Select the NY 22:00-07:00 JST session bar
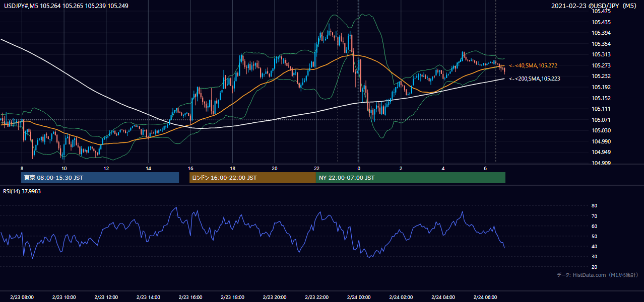Screen dimensions: 644x302 (x=411, y=178)
